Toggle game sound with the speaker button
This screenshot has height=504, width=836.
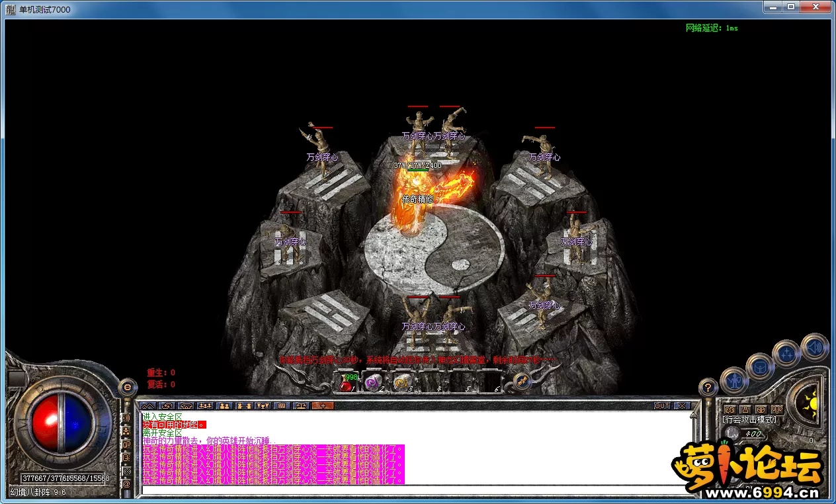(x=814, y=347)
